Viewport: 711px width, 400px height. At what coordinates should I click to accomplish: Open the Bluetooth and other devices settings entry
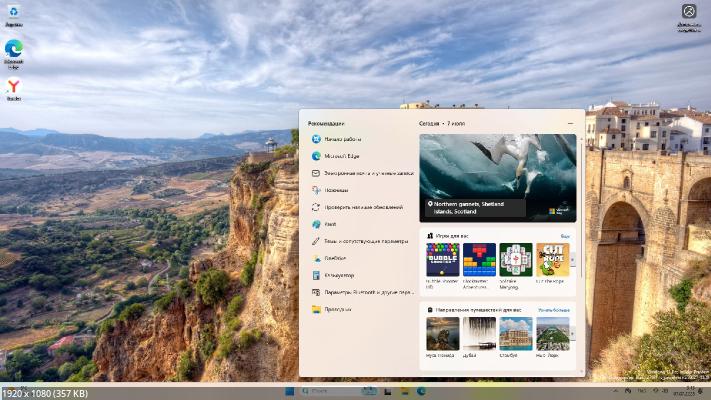363,292
